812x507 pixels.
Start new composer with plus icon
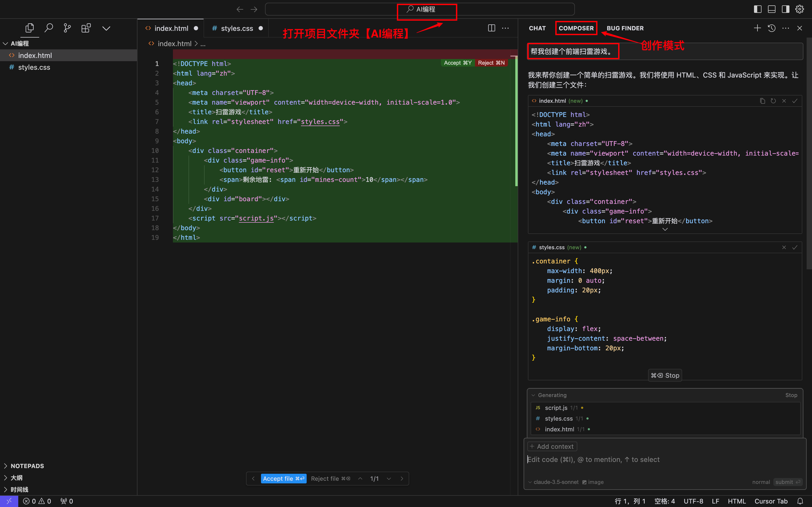(x=757, y=28)
